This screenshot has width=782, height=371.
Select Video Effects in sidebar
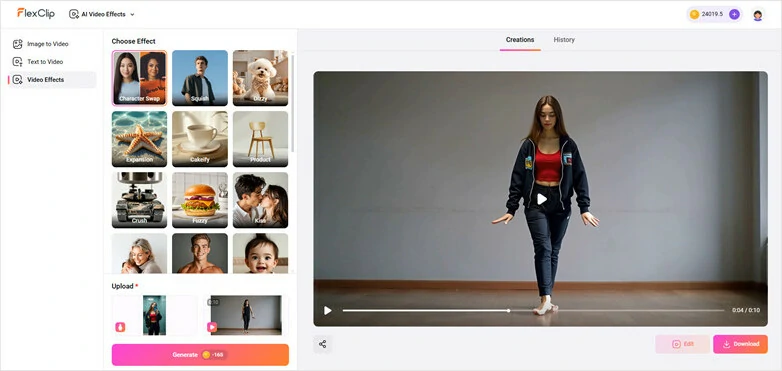click(x=52, y=80)
